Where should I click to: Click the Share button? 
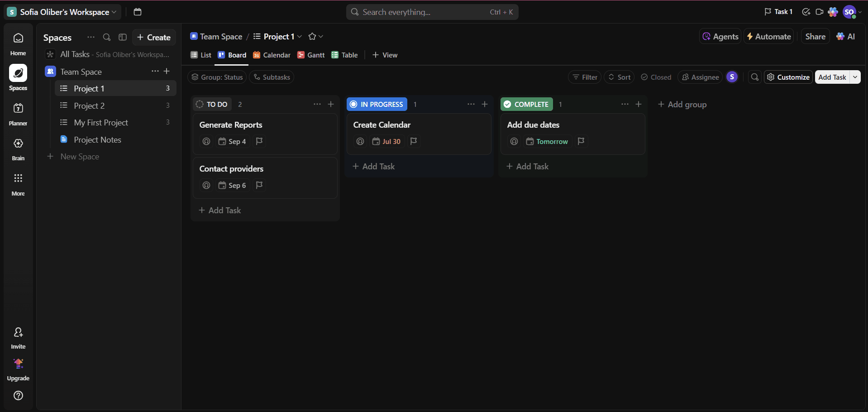point(815,37)
